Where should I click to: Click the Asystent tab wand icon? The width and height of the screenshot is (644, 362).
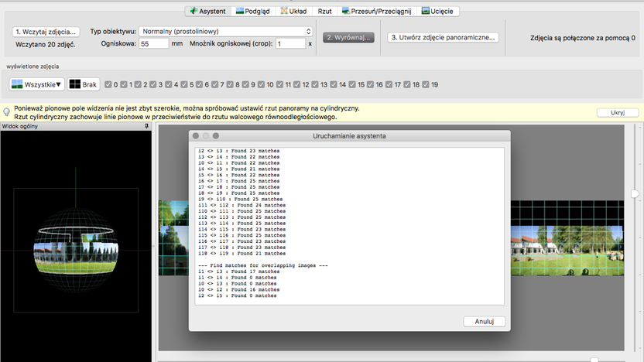point(194,11)
